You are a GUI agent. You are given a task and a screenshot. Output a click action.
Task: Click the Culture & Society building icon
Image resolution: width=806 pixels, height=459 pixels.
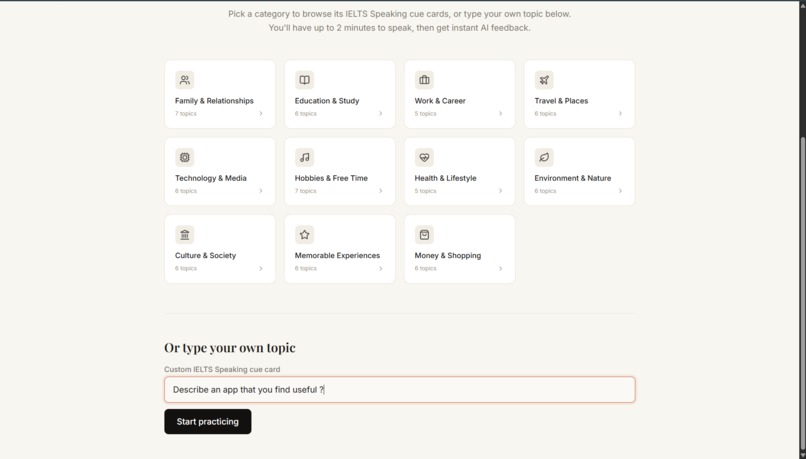(185, 234)
